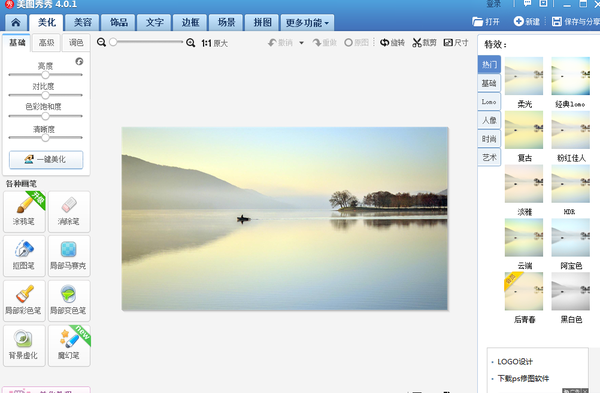
Task: Click 新建 to create a new image
Action: (527, 21)
